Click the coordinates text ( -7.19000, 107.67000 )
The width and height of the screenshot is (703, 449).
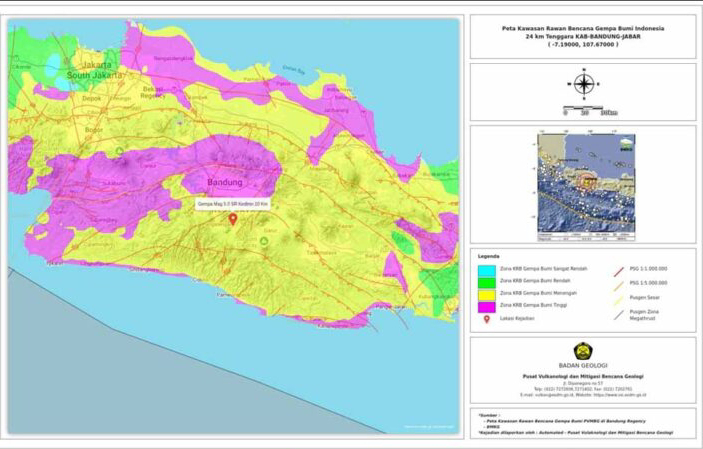[x=583, y=44]
